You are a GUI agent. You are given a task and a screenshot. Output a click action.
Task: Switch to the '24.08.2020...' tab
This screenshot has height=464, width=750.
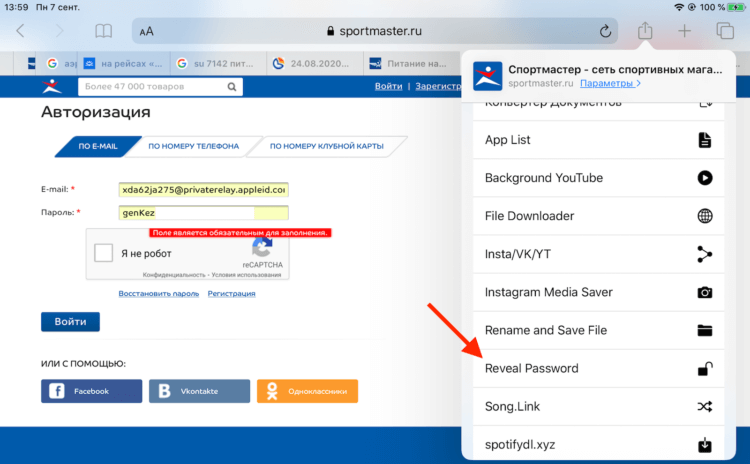click(315, 63)
